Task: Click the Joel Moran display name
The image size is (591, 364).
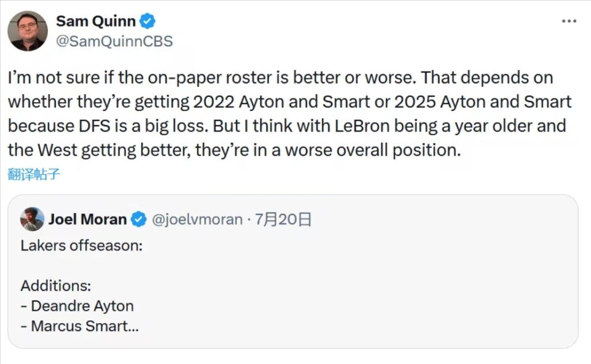Action: click(87, 219)
